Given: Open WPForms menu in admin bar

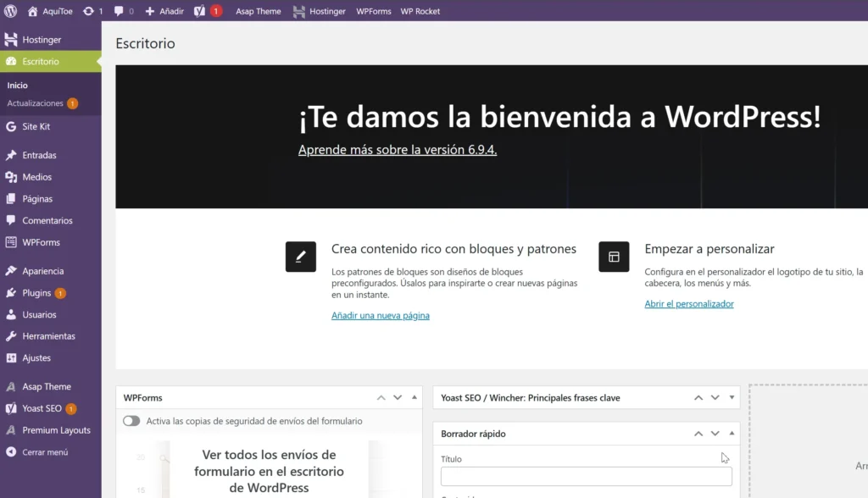Looking at the screenshot, I should [374, 11].
